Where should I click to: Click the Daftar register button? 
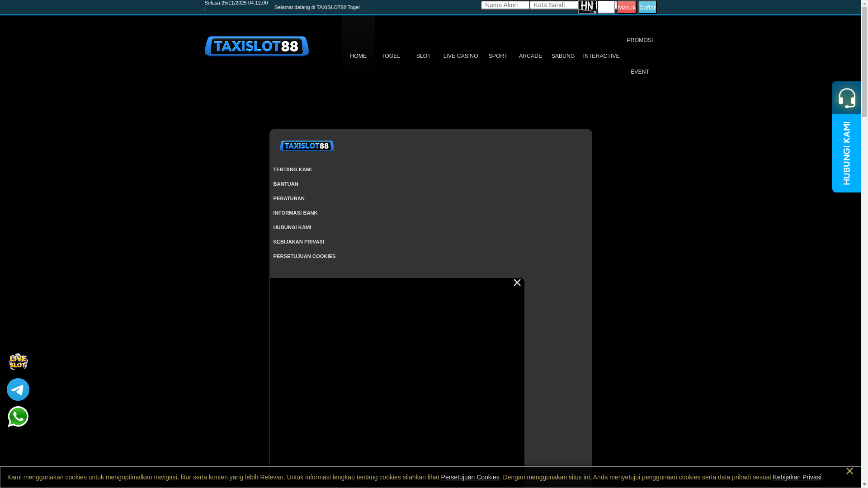(647, 7)
